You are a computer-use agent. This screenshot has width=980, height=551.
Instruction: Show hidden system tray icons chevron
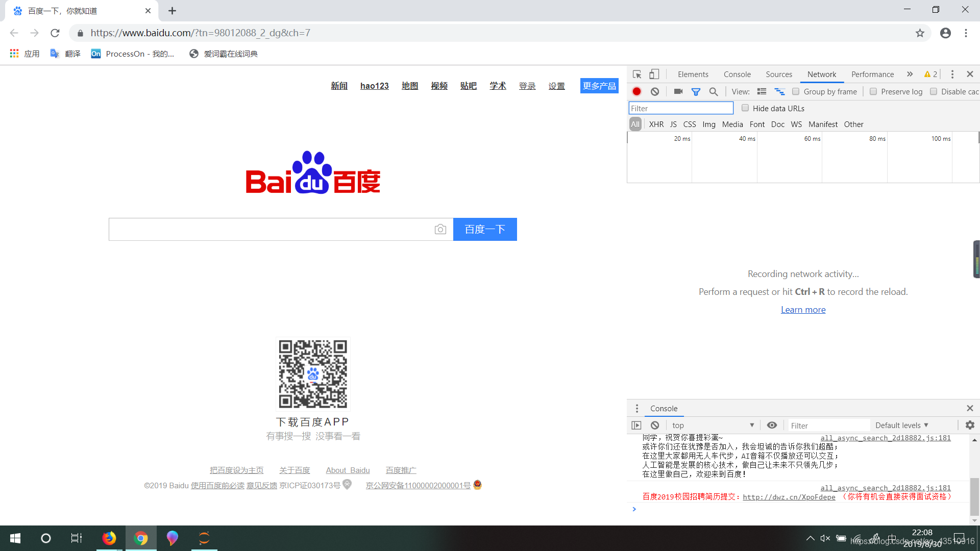pos(810,538)
